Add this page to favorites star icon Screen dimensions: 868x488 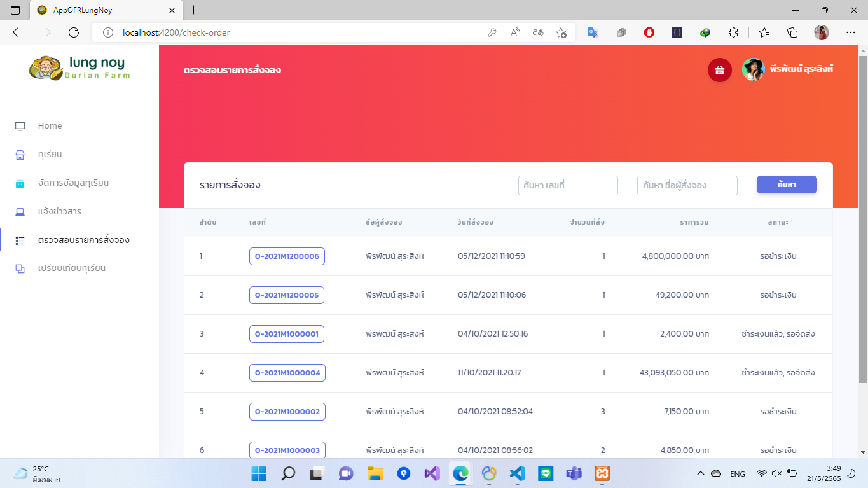561,32
